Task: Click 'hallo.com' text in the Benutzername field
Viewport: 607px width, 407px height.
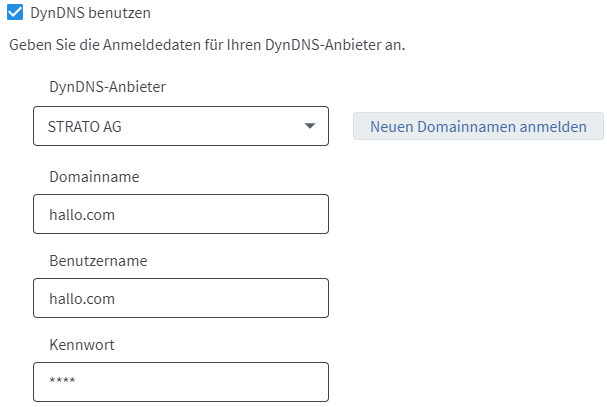Action: (x=80, y=298)
